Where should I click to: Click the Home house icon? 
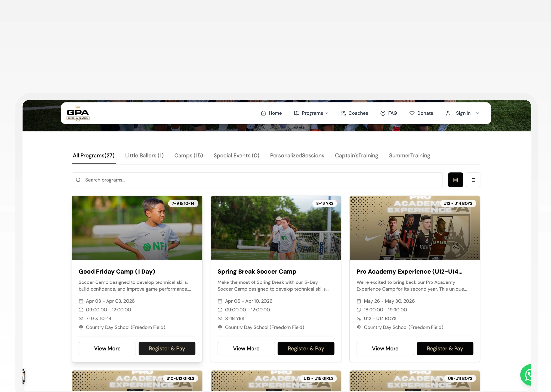point(263,113)
